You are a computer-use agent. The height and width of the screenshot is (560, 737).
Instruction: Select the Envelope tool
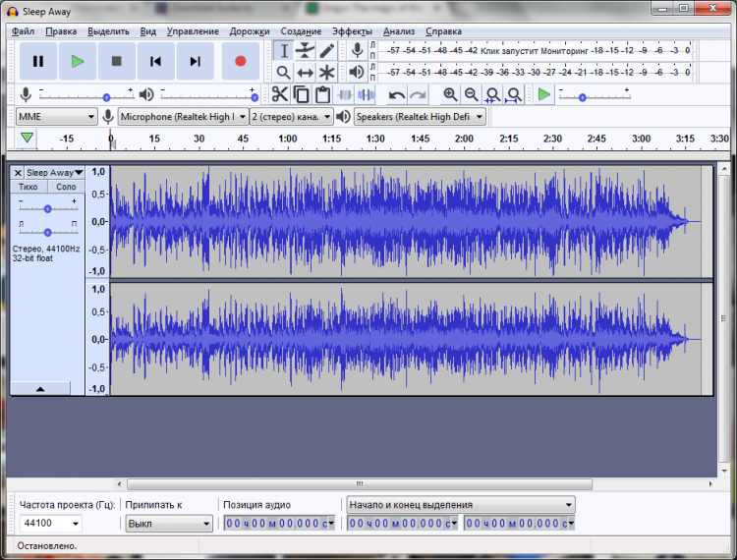pyautogui.click(x=306, y=50)
